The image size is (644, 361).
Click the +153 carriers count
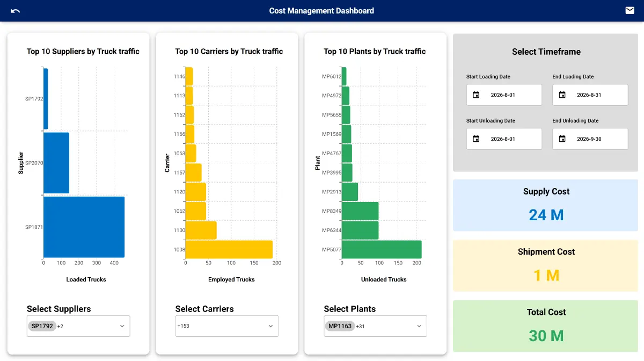[183, 326]
